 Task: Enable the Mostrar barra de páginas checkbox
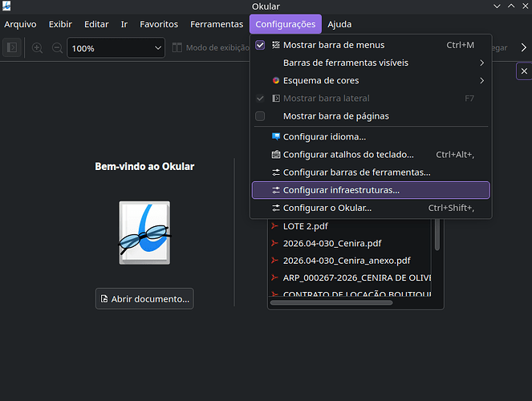click(x=260, y=116)
